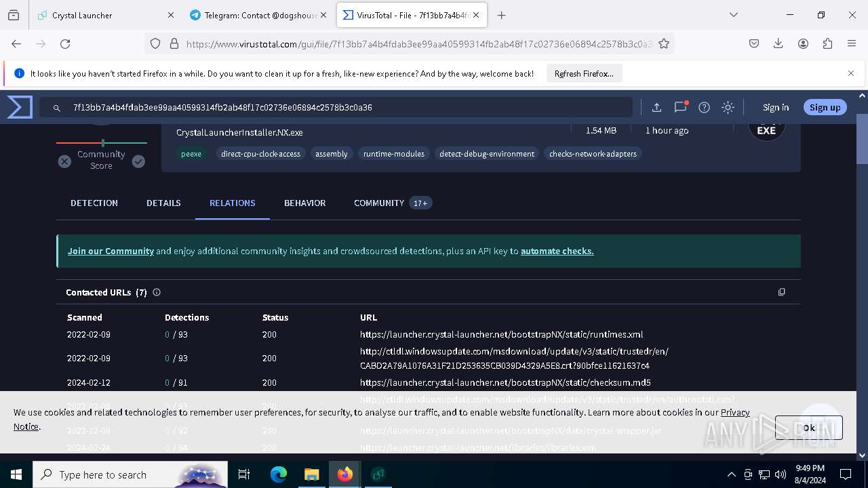This screenshot has width=868, height=488.
Task: Close the Crystal Launcher tab
Action: coord(170,15)
